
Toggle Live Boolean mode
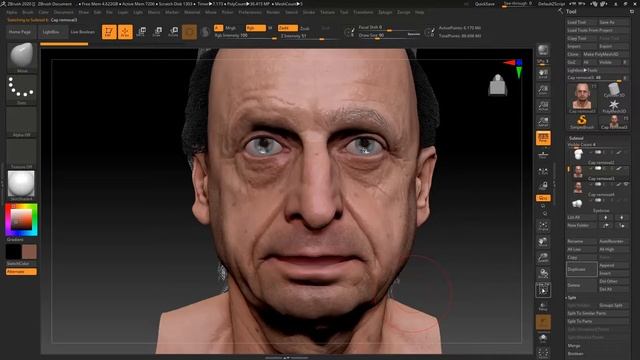click(83, 32)
